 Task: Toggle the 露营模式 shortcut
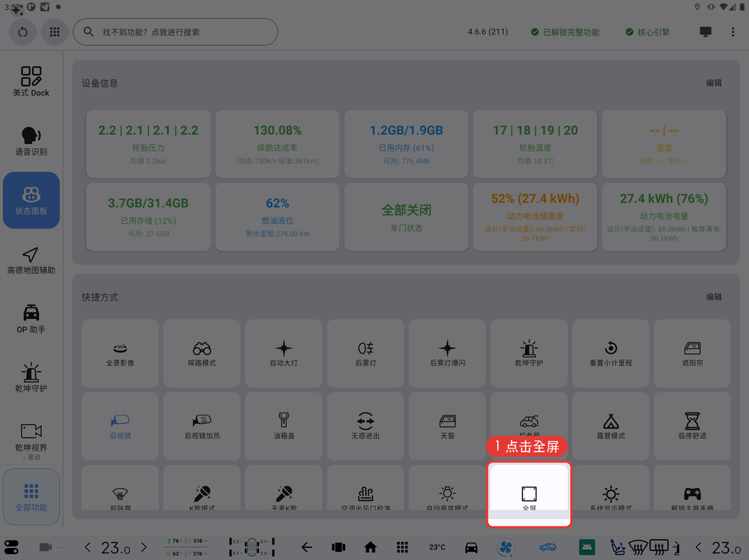tap(611, 426)
